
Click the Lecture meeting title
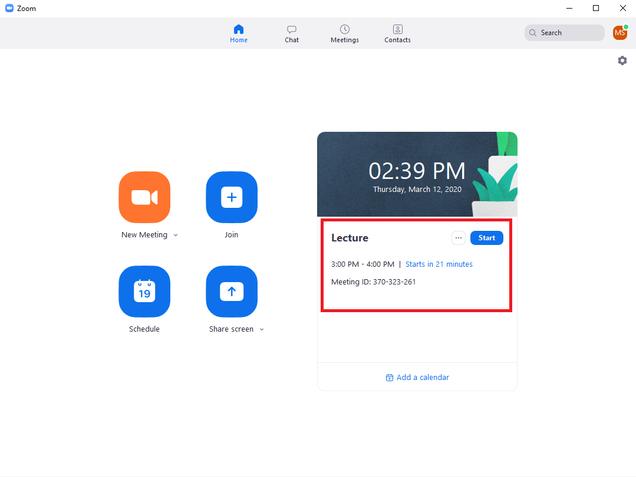click(350, 238)
